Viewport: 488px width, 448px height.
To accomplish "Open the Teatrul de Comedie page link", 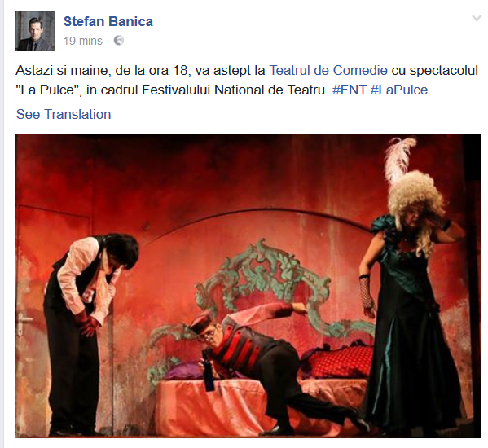I will pyautogui.click(x=328, y=70).
